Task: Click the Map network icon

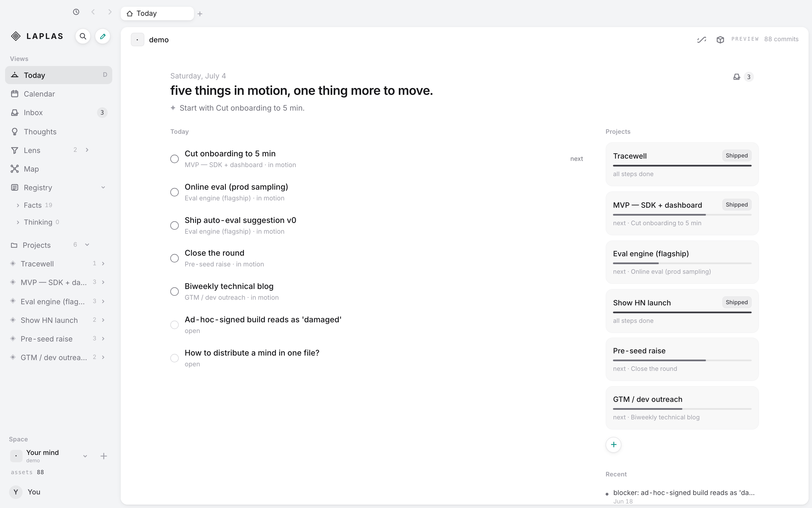Action: coord(14,169)
